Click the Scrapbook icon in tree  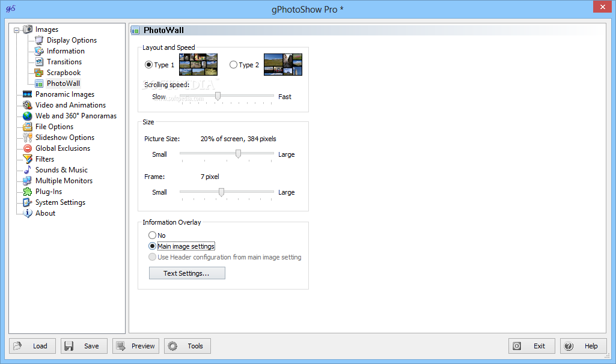click(x=39, y=73)
